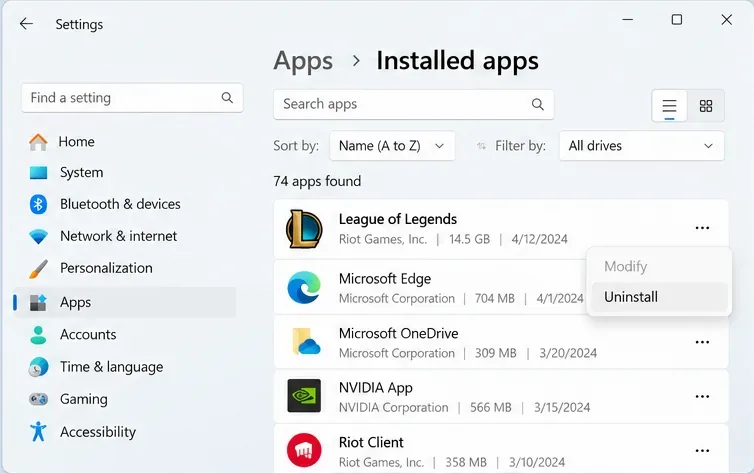754x474 pixels.
Task: Open the Sort by Name (A to Z) dropdown
Action: (392, 146)
